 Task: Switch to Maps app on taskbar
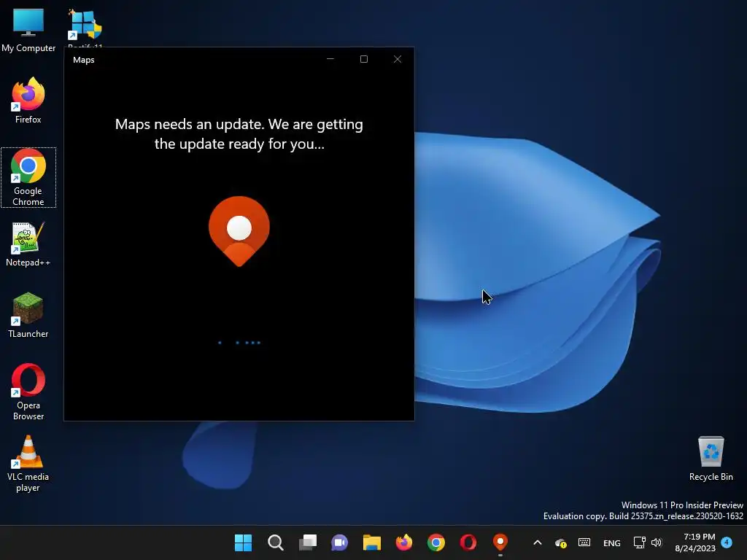[500, 542]
